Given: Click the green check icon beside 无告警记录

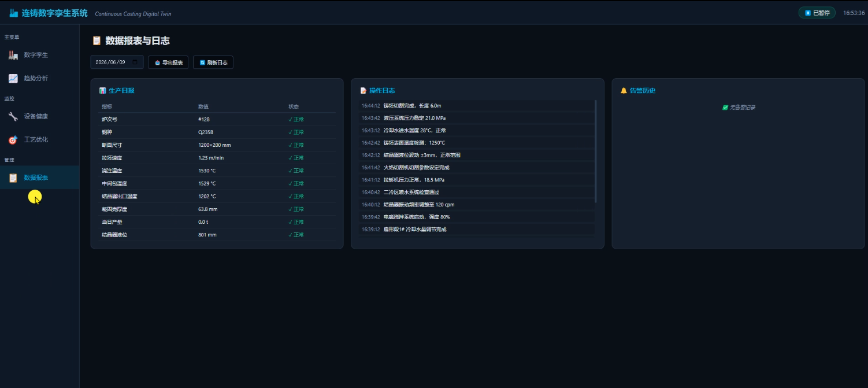Looking at the screenshot, I should pos(725,108).
